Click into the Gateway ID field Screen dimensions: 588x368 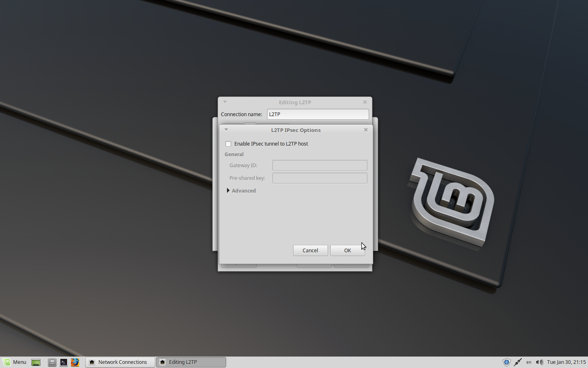click(320, 165)
